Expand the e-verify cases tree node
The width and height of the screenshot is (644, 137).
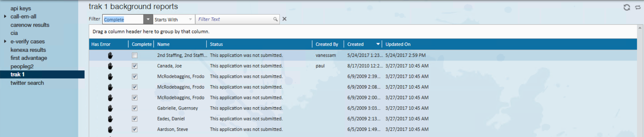tap(5, 41)
